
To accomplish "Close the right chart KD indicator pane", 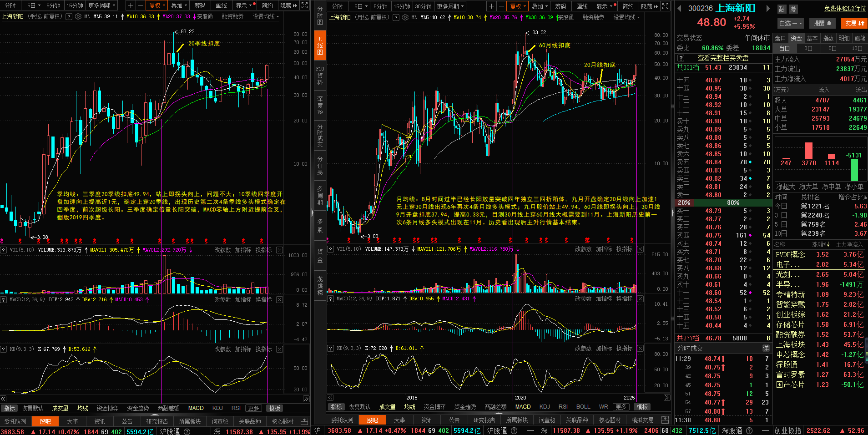I will point(640,348).
